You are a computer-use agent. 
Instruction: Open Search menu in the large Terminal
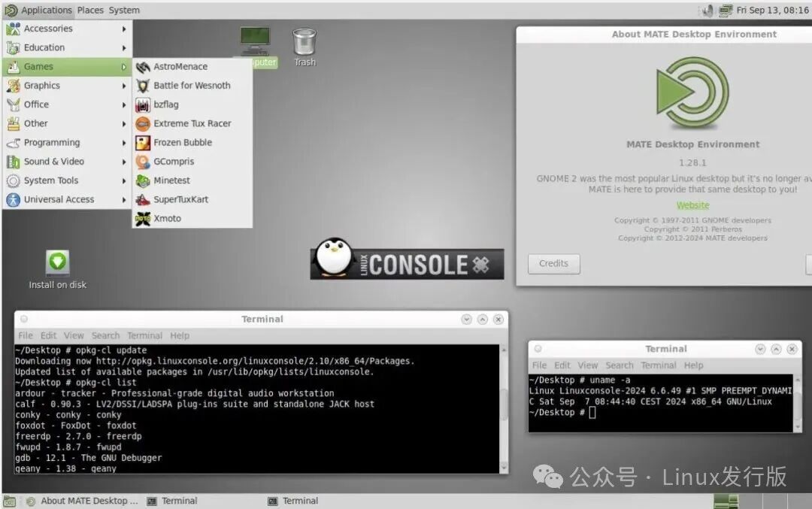click(106, 335)
